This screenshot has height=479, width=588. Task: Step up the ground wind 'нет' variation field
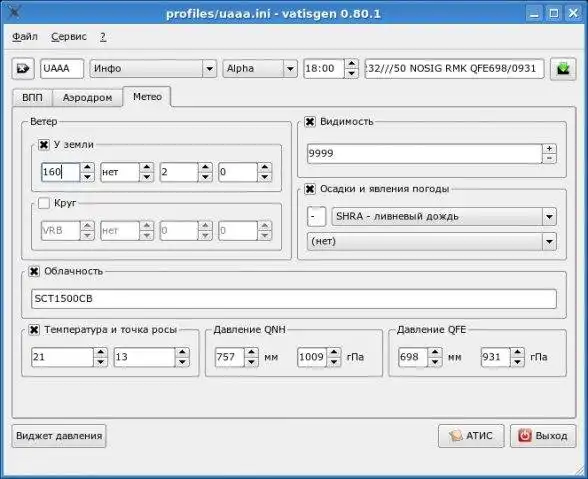pyautogui.click(x=146, y=167)
